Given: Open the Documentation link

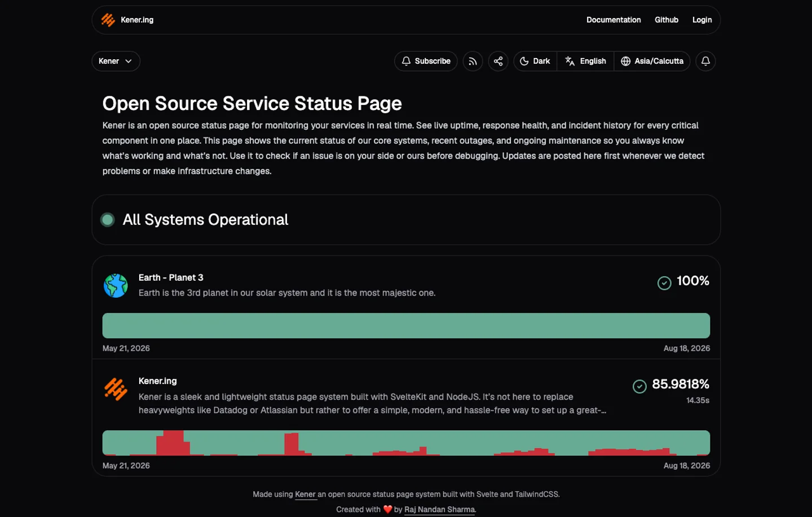Looking at the screenshot, I should [x=614, y=20].
